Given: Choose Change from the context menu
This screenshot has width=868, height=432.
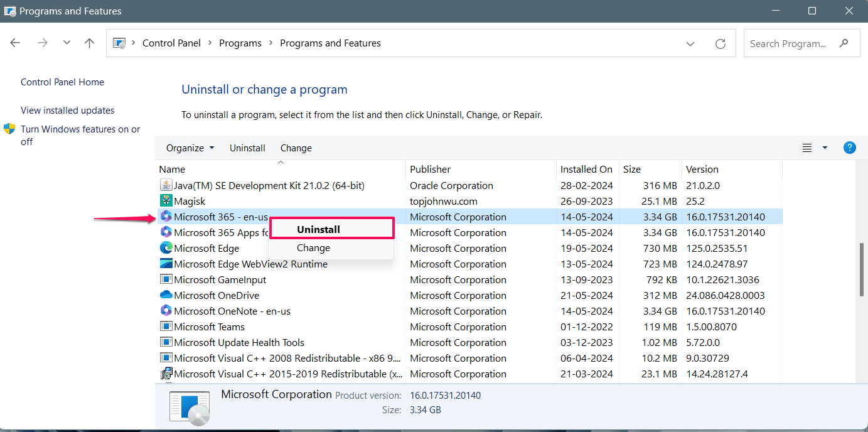Looking at the screenshot, I should coord(331,248).
